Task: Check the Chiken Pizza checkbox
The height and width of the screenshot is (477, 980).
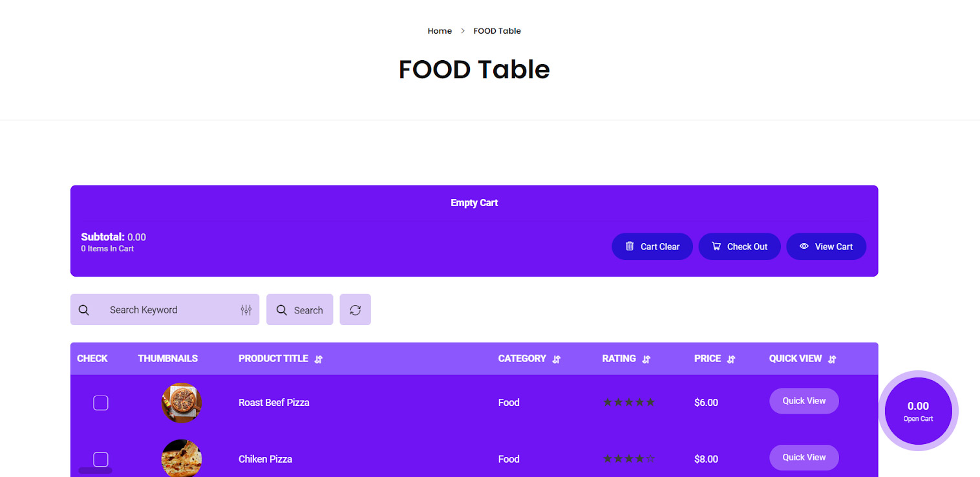Action: click(x=101, y=460)
